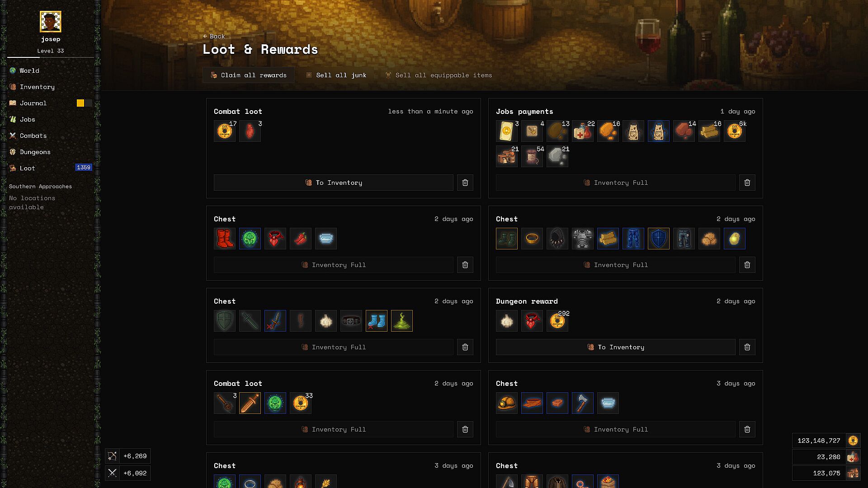868x488 pixels.
Task: Select the golden ticket in Jobs payments
Action: tap(507, 131)
